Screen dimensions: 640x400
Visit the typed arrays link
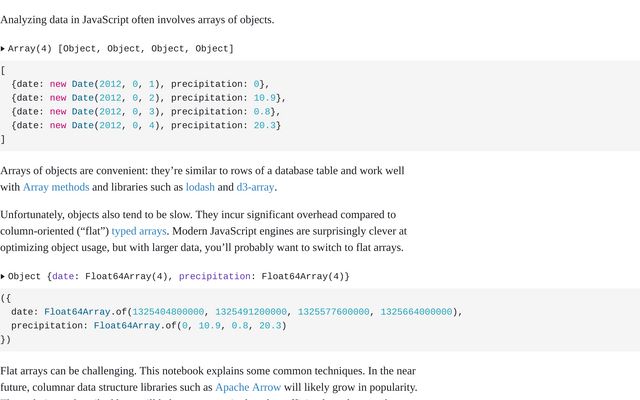(138, 231)
